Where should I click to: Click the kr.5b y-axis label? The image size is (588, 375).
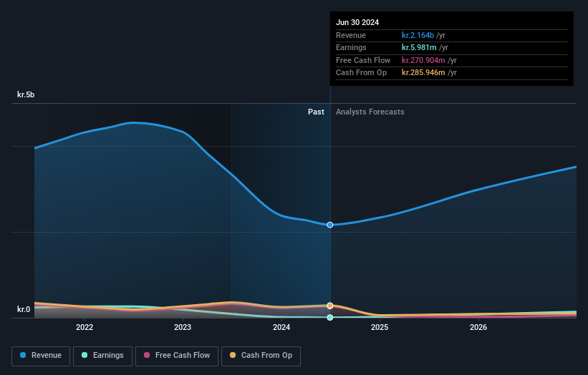pyautogui.click(x=26, y=94)
